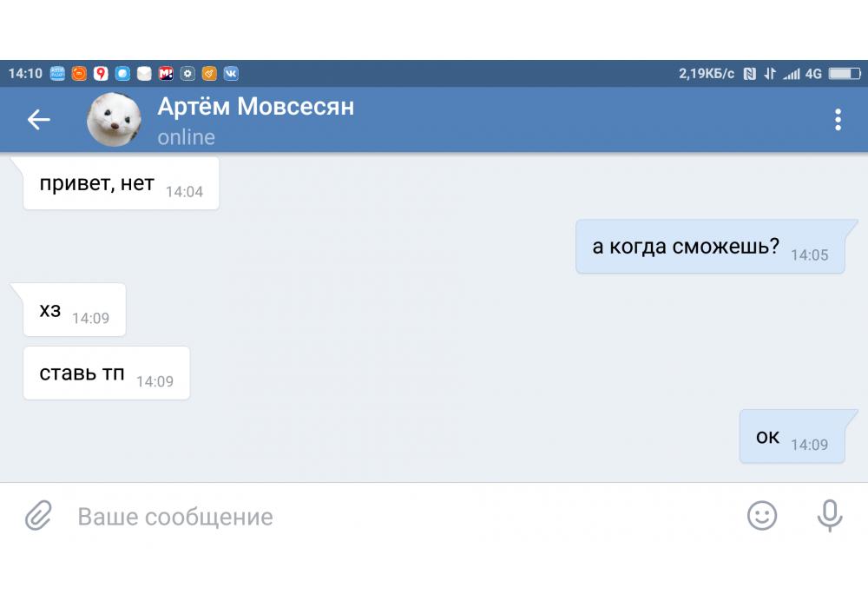
Task: Open the emoji smiley picker
Action: 762,516
